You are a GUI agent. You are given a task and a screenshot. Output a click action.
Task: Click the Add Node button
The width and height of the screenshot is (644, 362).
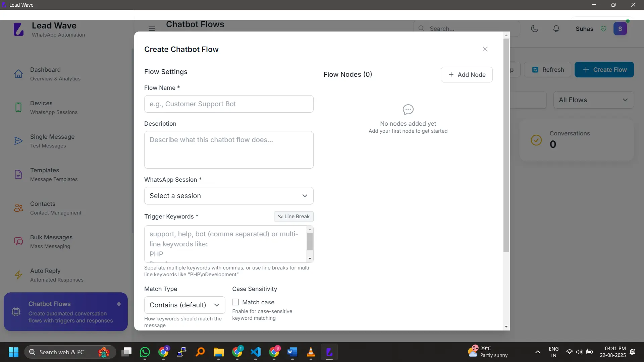pyautogui.click(x=467, y=74)
